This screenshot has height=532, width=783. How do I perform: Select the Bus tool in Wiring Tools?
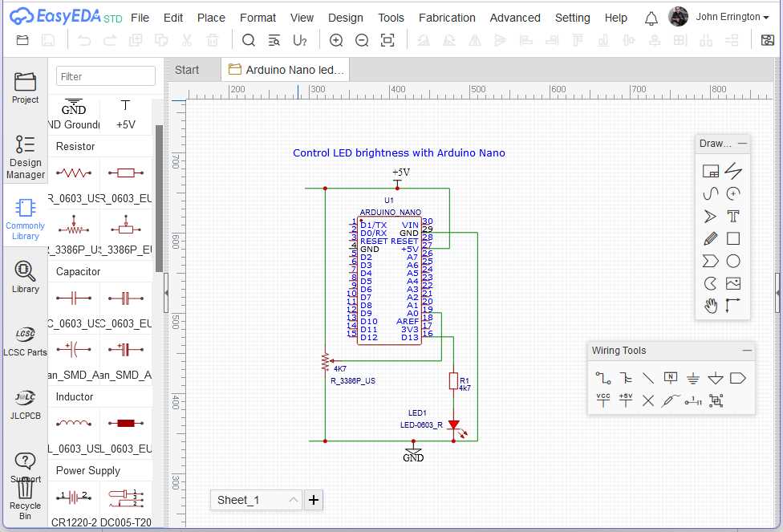point(625,378)
